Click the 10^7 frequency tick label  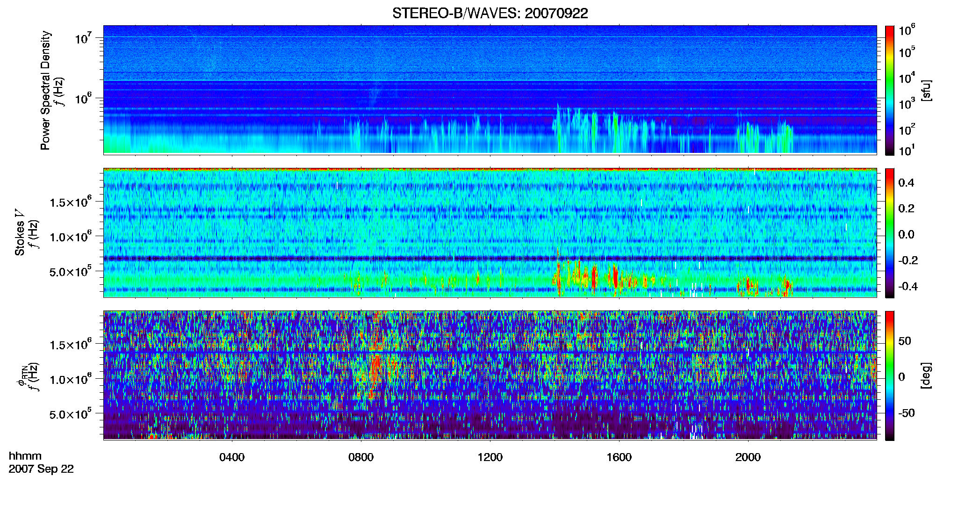coord(83,38)
